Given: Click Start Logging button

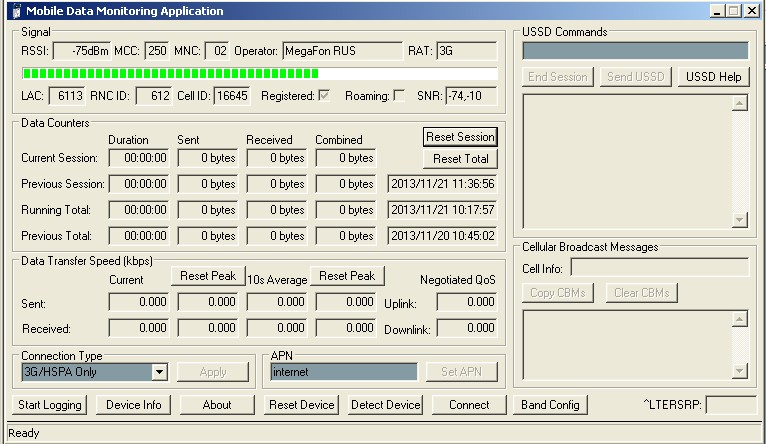Looking at the screenshot, I should 50,405.
